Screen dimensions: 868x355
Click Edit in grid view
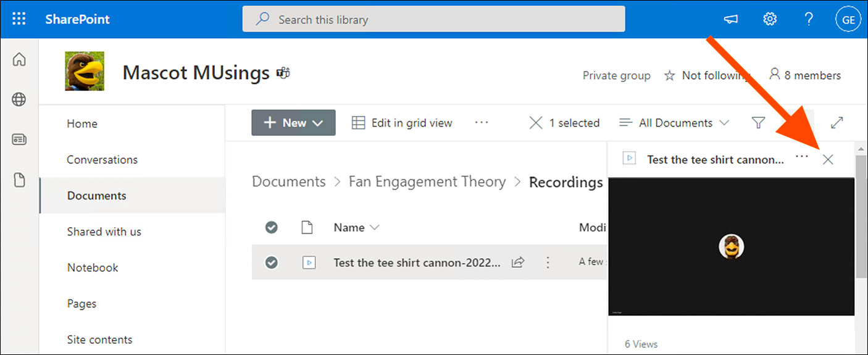(x=402, y=123)
